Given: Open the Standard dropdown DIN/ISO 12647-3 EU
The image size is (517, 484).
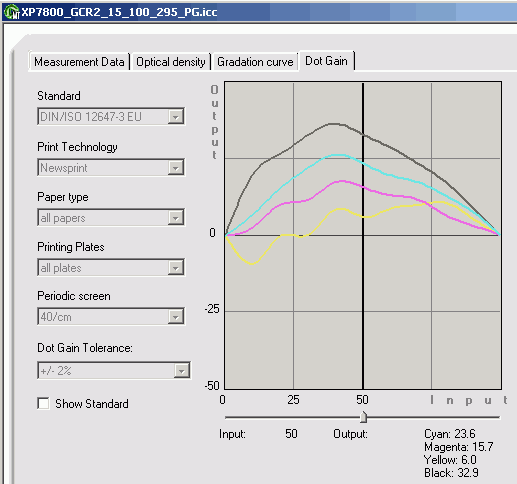Looking at the screenshot, I should (111, 116).
